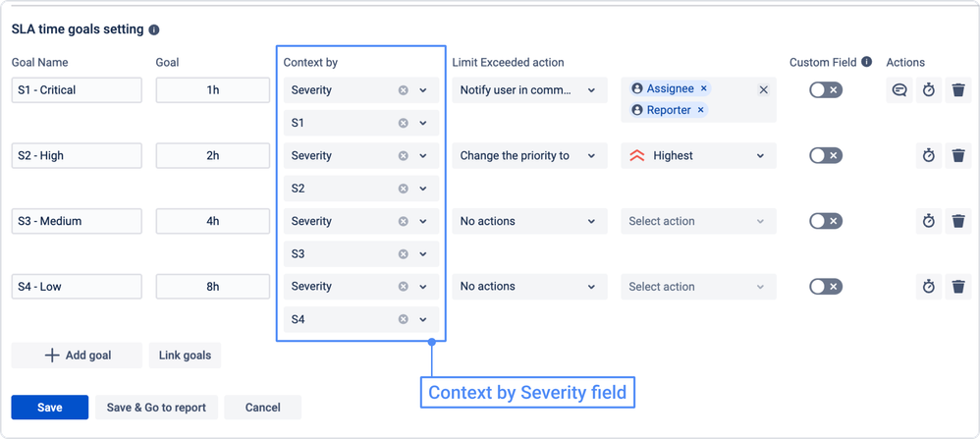Remove the Assignee tag
The width and height of the screenshot is (980, 439).
(704, 88)
